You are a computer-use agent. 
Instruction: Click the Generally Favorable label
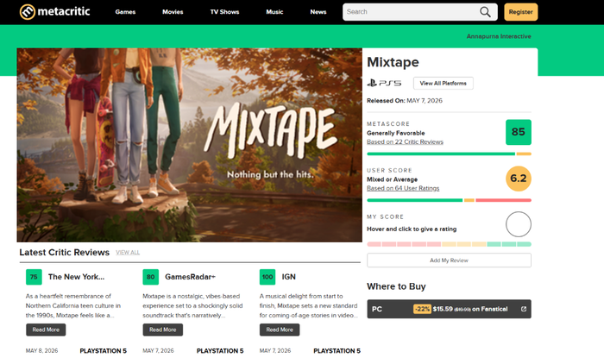[x=395, y=133]
